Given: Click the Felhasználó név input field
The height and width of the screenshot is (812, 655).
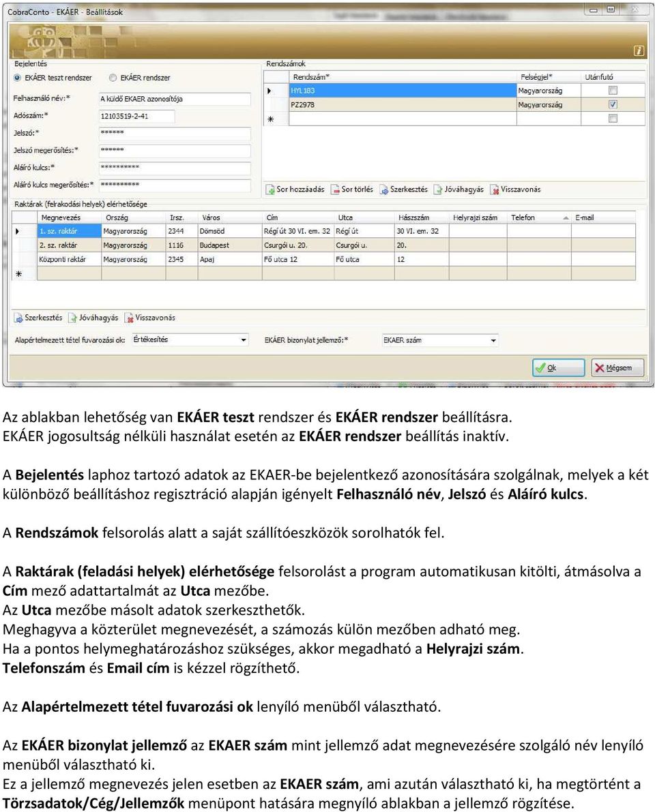Looking at the screenshot, I should (175, 99).
